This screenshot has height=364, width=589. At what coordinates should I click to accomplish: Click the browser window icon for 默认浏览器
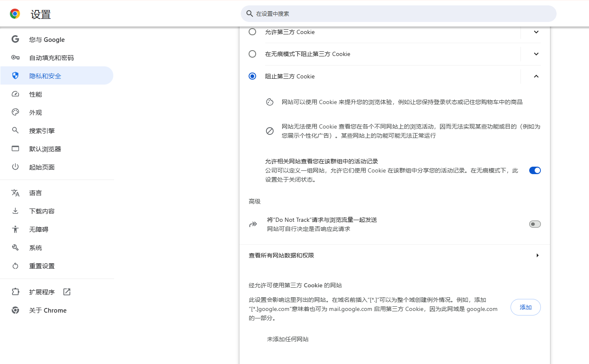pyautogui.click(x=15, y=148)
